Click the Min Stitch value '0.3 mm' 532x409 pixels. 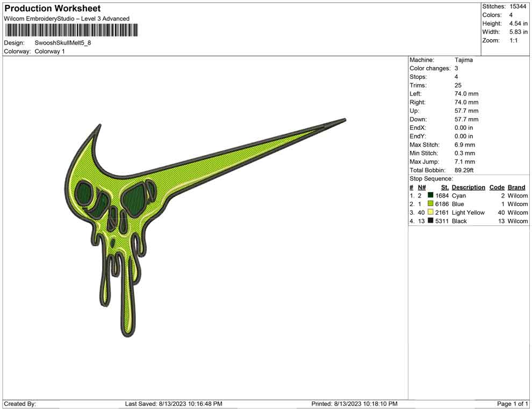pyautogui.click(x=465, y=153)
